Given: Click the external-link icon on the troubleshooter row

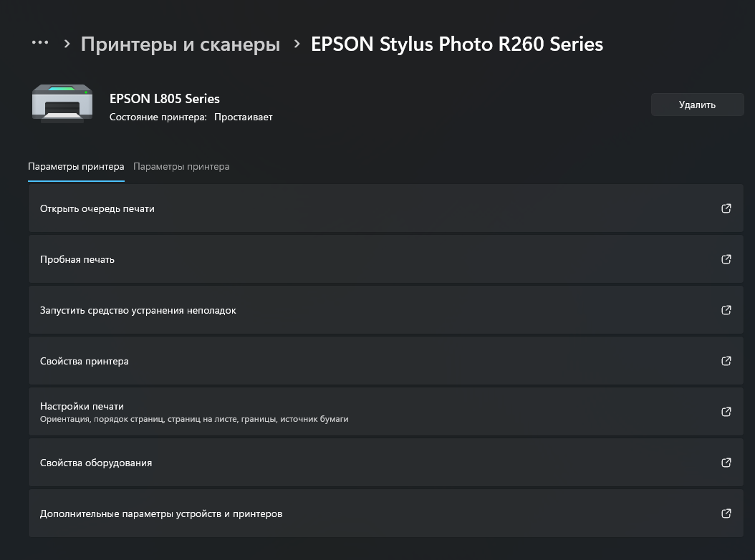Looking at the screenshot, I should click(726, 310).
